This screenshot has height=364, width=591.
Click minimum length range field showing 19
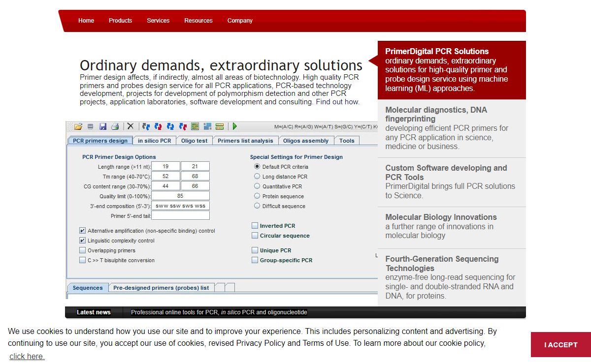165,167
